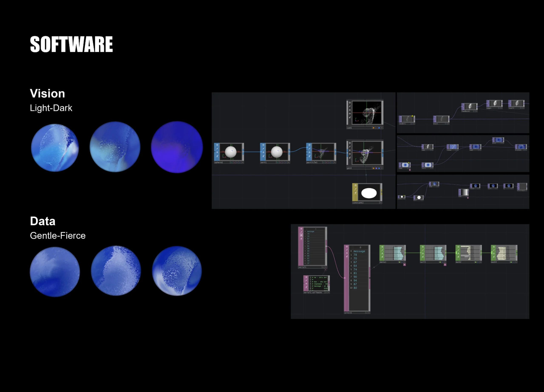Click the bypass arrow on serial1 DAT
Screen dimensions: 544x392
tap(301, 235)
